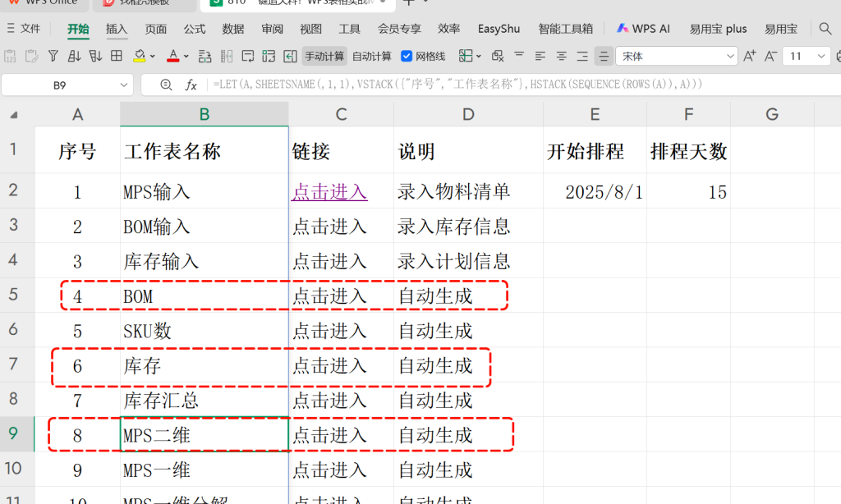The height and width of the screenshot is (504, 841).
Task: Select column B header
Action: 205,114
